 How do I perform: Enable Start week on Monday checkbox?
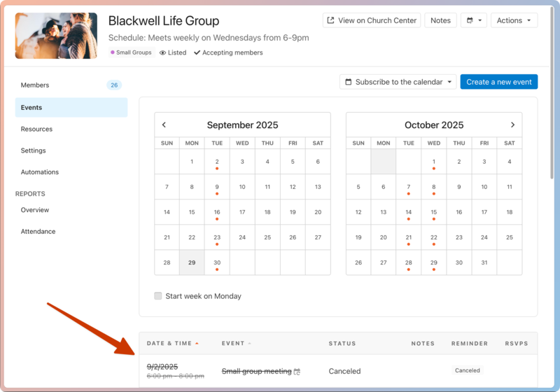tap(158, 296)
